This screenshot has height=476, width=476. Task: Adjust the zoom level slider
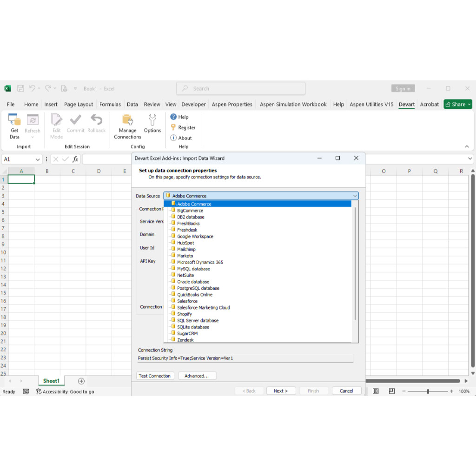tap(428, 391)
